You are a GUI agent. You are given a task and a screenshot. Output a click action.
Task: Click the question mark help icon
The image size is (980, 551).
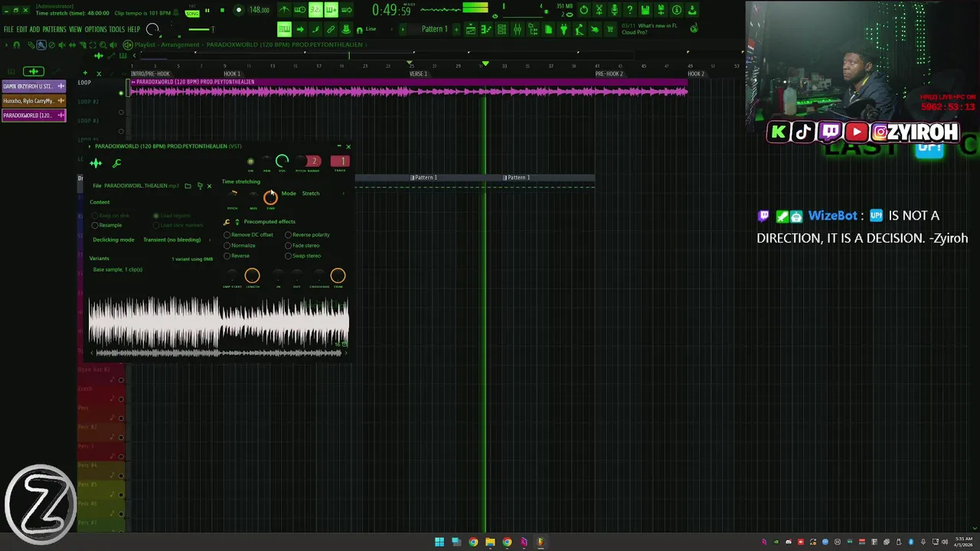coord(629,10)
